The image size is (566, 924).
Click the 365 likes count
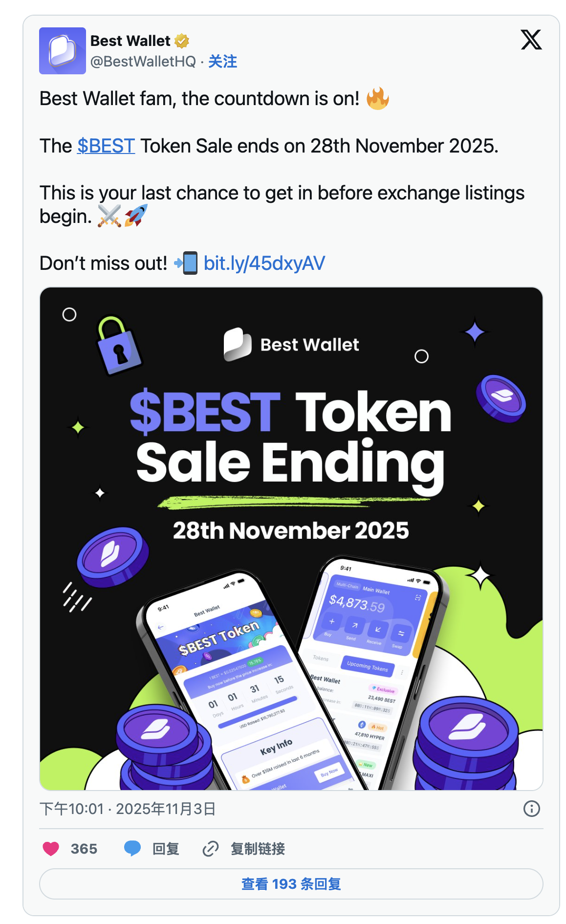click(x=84, y=849)
